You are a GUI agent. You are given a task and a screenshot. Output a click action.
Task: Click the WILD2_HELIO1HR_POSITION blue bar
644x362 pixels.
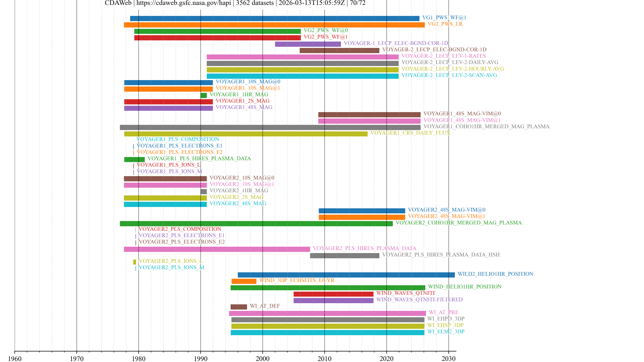click(346, 275)
